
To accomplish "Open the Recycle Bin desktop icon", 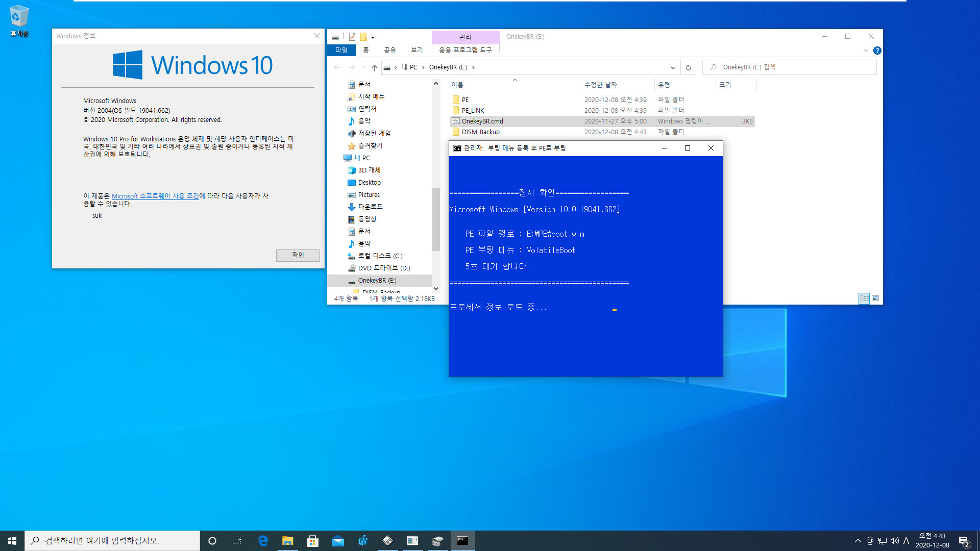I will pyautogui.click(x=19, y=21).
